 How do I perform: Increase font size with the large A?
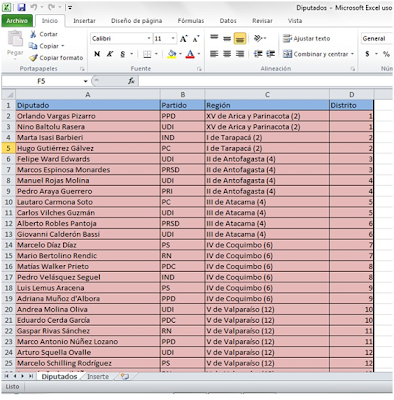(184, 39)
